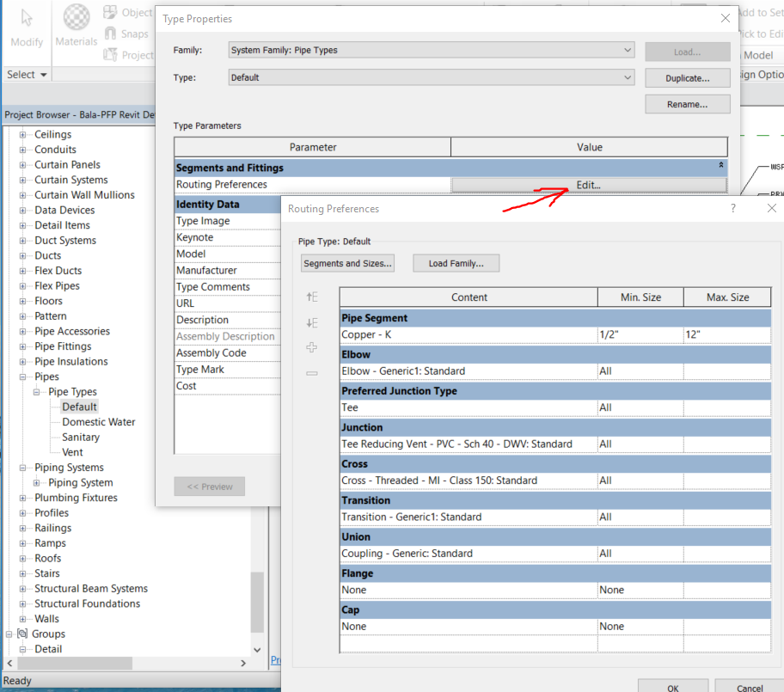Select Vent pipe type
This screenshot has width=784, height=692.
[72, 452]
